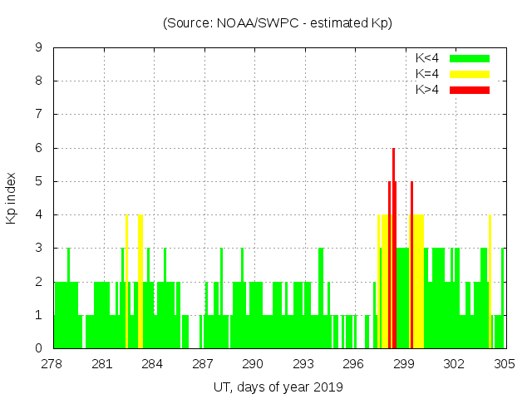
Task: Click the x-axis tick label 305
Action: [x=504, y=364]
